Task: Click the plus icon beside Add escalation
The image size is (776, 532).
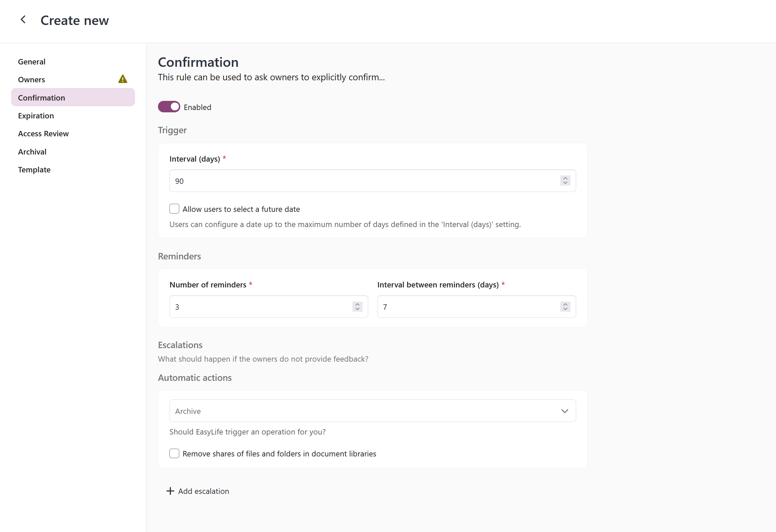Action: 170,491
